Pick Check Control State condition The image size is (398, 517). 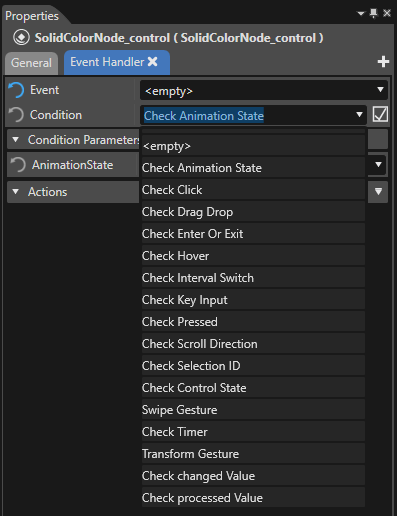pyautogui.click(x=253, y=388)
